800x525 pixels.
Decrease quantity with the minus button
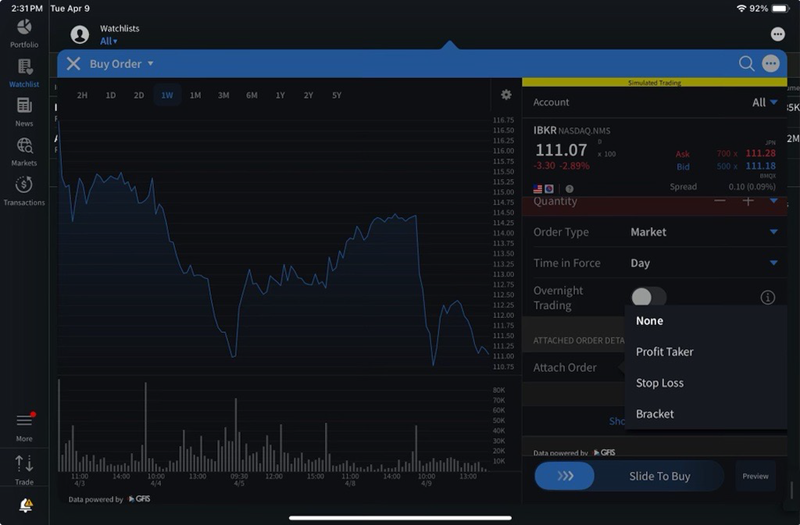pos(720,201)
